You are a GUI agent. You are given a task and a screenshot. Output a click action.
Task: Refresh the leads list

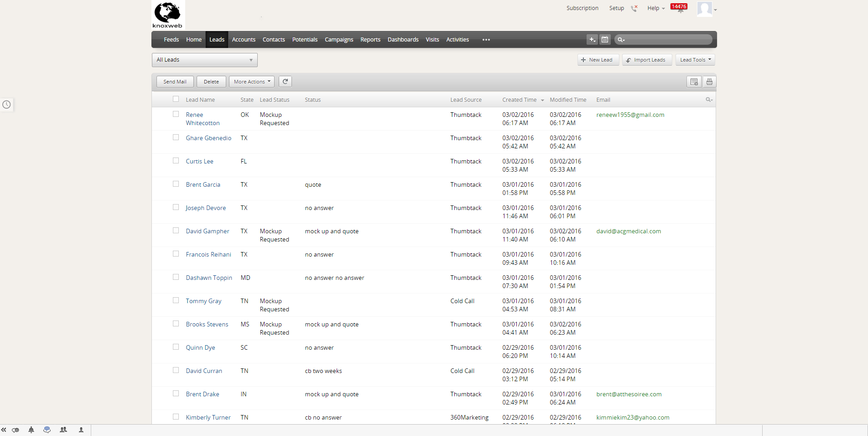pos(285,81)
